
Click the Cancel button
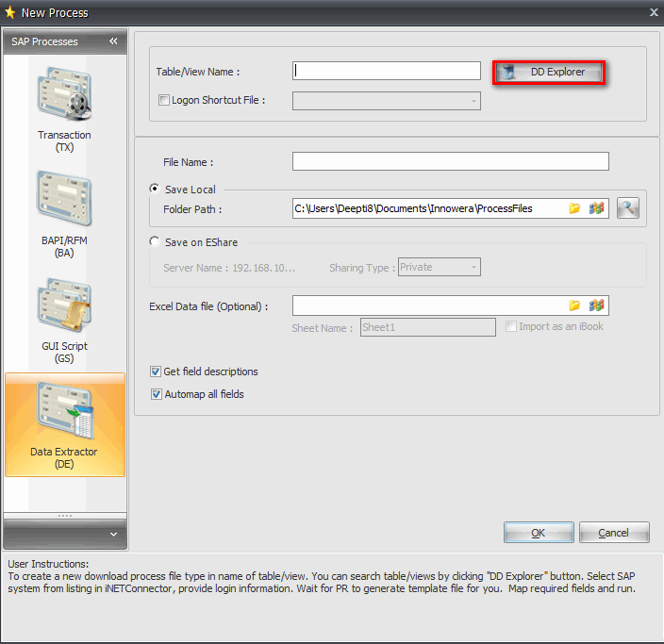tap(614, 532)
